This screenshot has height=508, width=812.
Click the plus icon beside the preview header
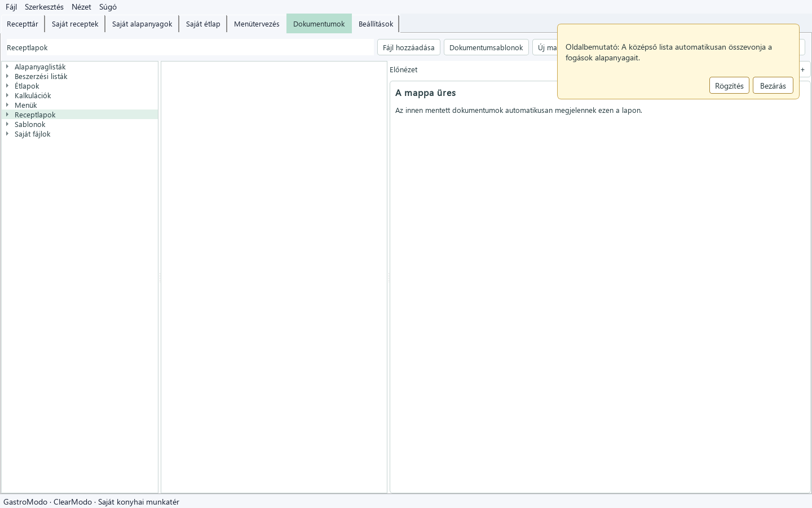(802, 69)
